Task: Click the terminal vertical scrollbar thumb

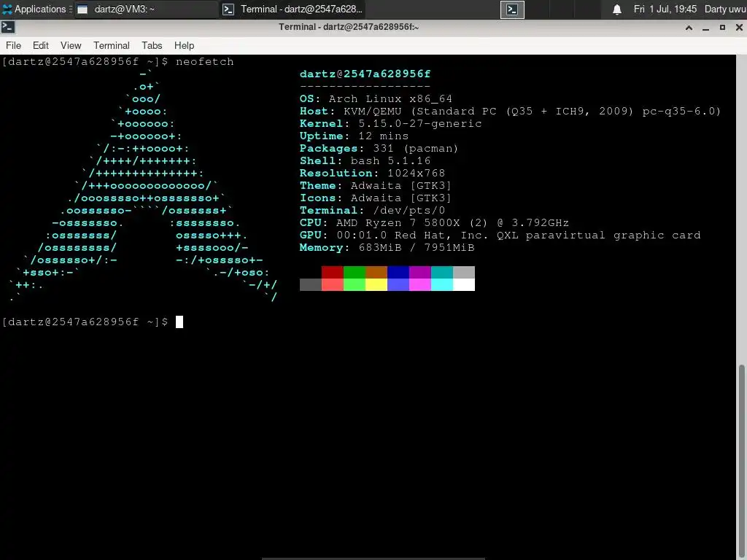Action: point(742,462)
